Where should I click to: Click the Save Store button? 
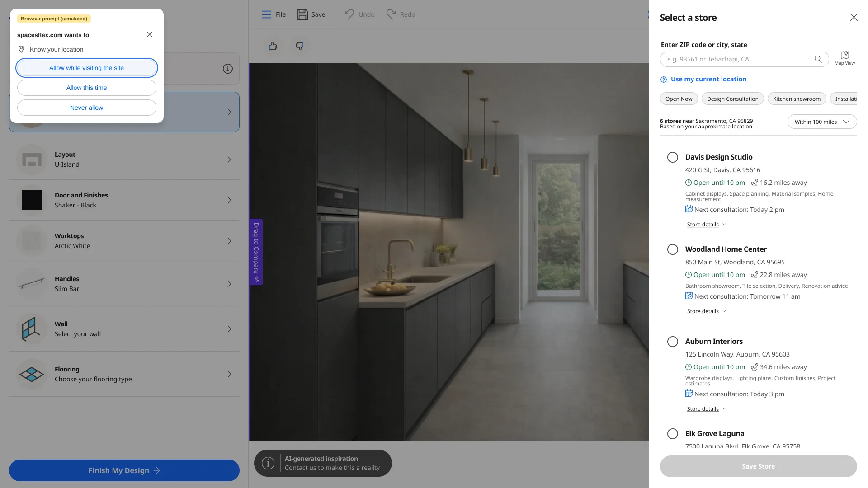coord(758,466)
